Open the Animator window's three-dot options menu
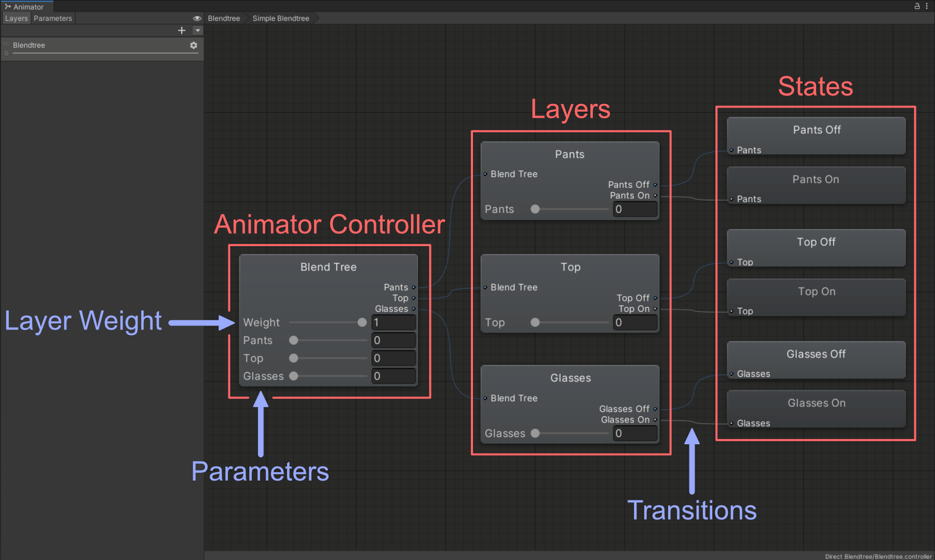Screen dimensions: 935x560 pyautogui.click(x=927, y=6)
